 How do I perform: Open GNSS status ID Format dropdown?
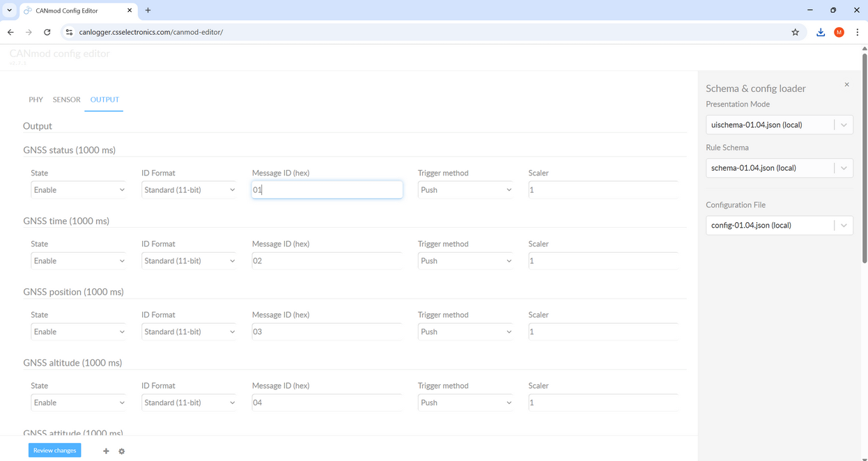point(189,190)
